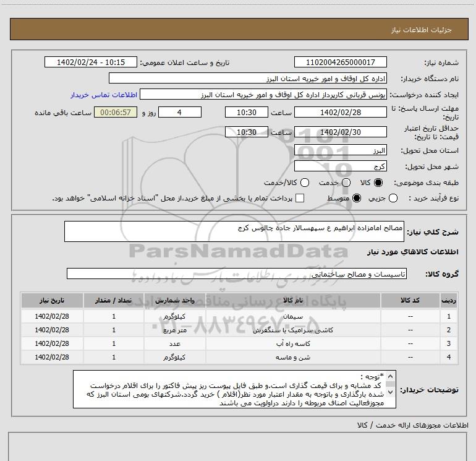Open buyer contact info link
476x461 pixels.
point(104,95)
